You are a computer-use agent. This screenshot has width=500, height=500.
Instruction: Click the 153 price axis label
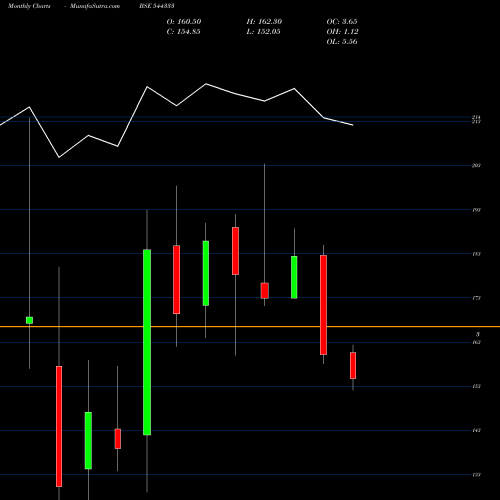pos(476,386)
